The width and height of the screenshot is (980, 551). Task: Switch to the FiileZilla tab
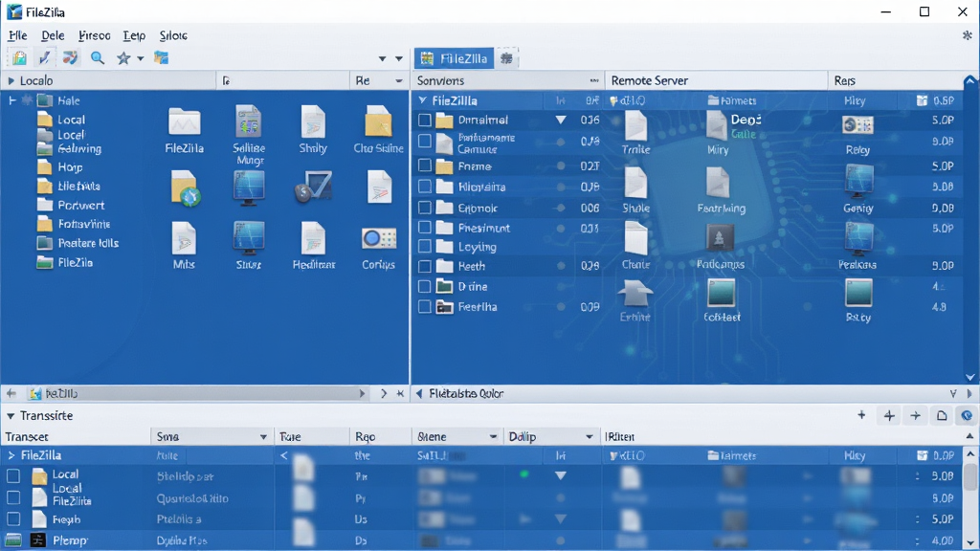(x=455, y=58)
